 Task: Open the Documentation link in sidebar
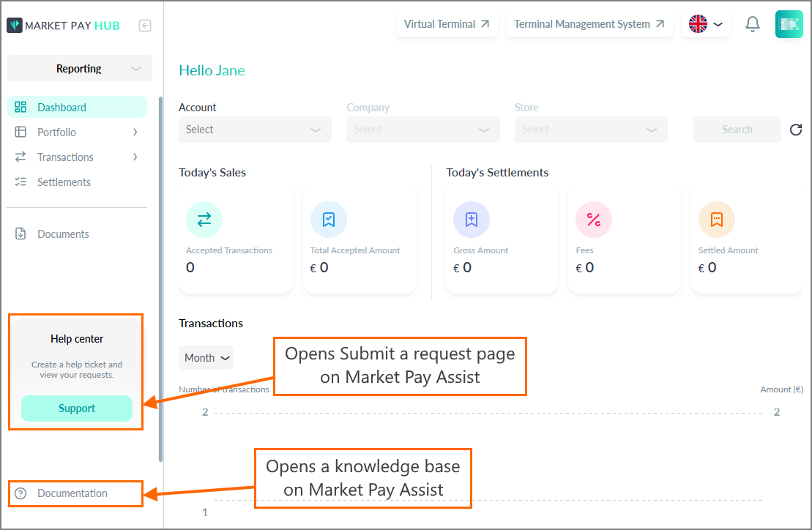pyautogui.click(x=75, y=493)
